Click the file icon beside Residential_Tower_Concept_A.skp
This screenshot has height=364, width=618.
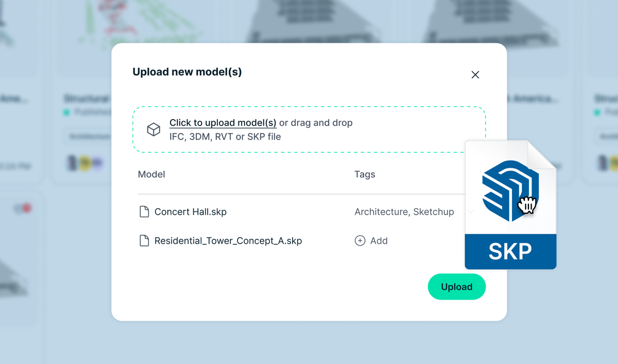pos(144,241)
